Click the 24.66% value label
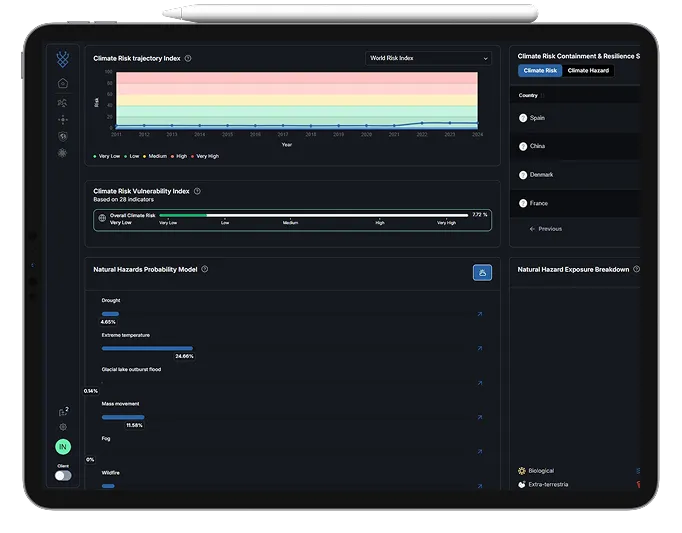 click(184, 356)
